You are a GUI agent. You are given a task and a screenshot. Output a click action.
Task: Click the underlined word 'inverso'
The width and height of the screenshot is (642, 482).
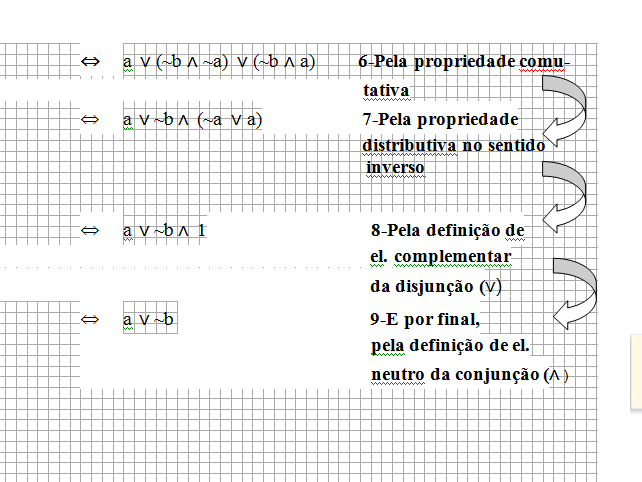tap(395, 167)
